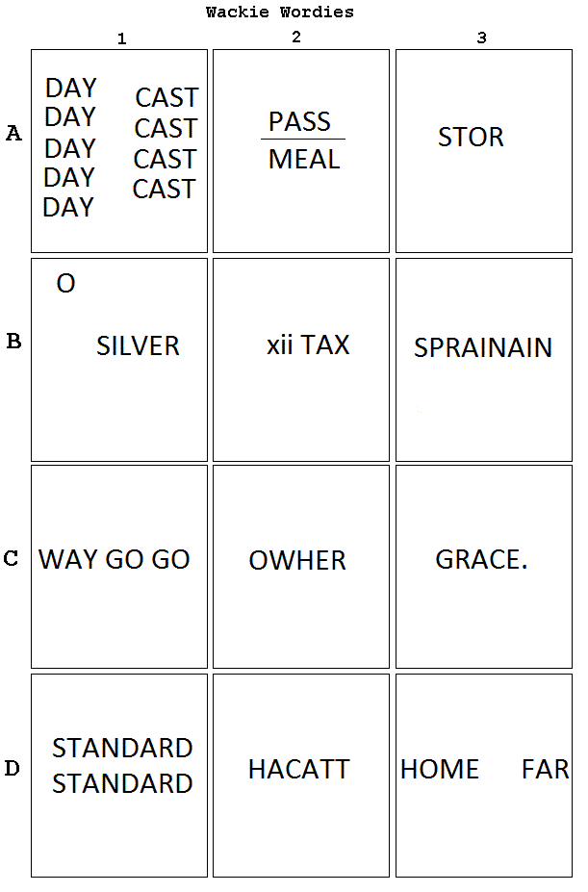Click the WAY GO GO puzzle
This screenshot has width=588, height=892.
(x=114, y=559)
